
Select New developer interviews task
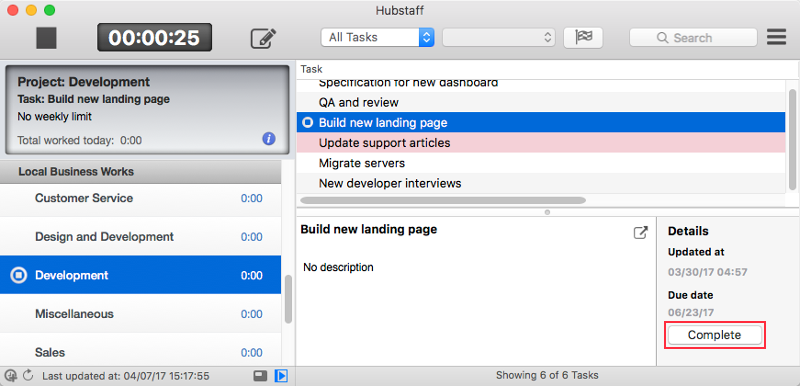coord(541,183)
